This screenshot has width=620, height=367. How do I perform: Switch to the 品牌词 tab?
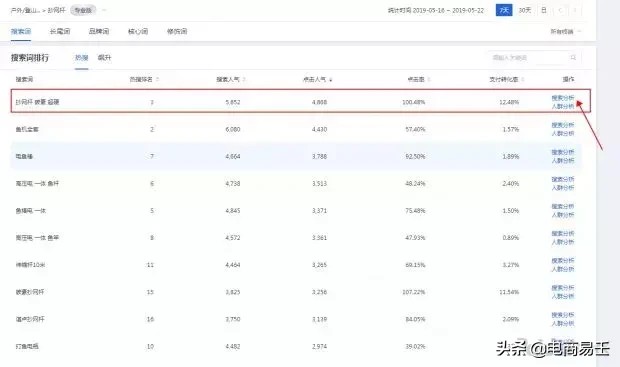99,31
